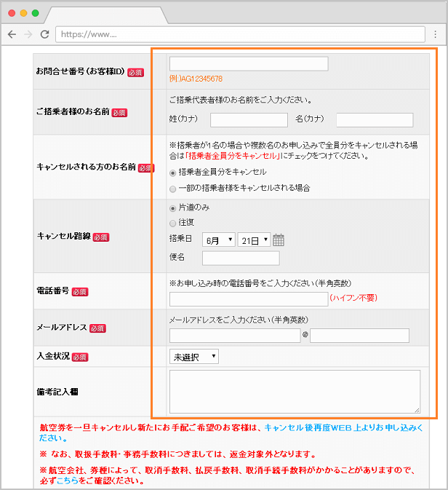Click the browser address bar

click(240, 34)
